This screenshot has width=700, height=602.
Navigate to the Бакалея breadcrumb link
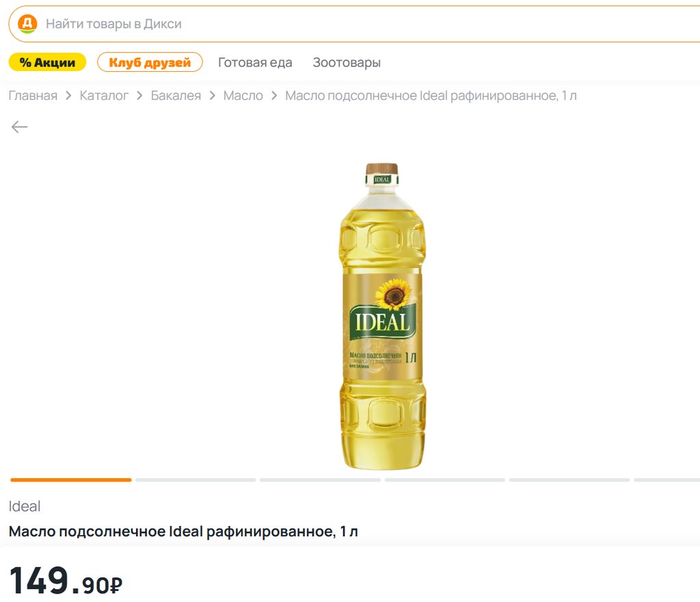pyautogui.click(x=176, y=96)
